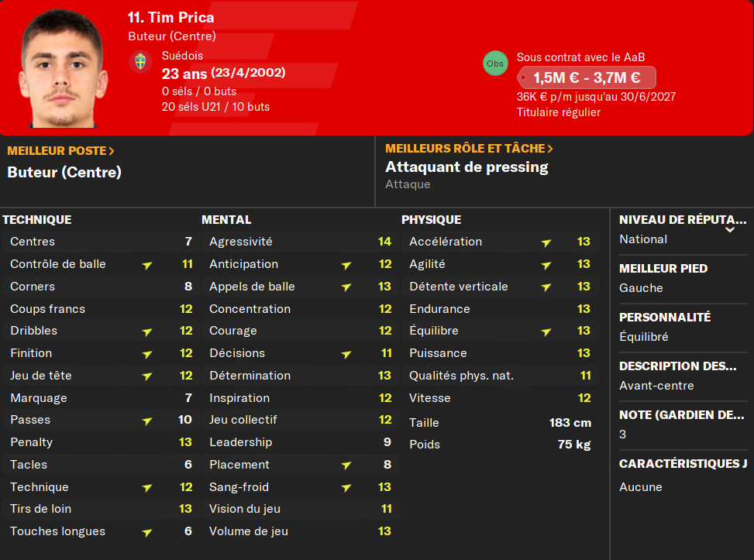This screenshot has width=754, height=560.
Task: Select the Physique column header
Action: coord(431,220)
